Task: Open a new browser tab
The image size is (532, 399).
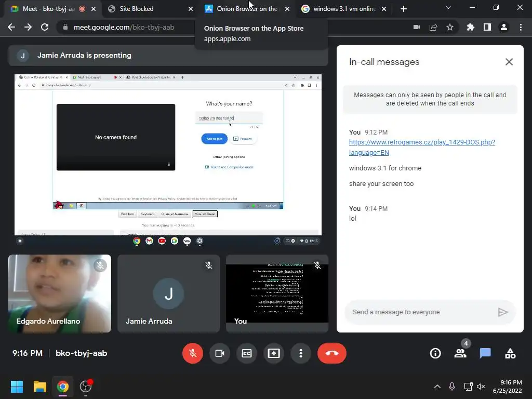Action: pos(403,9)
